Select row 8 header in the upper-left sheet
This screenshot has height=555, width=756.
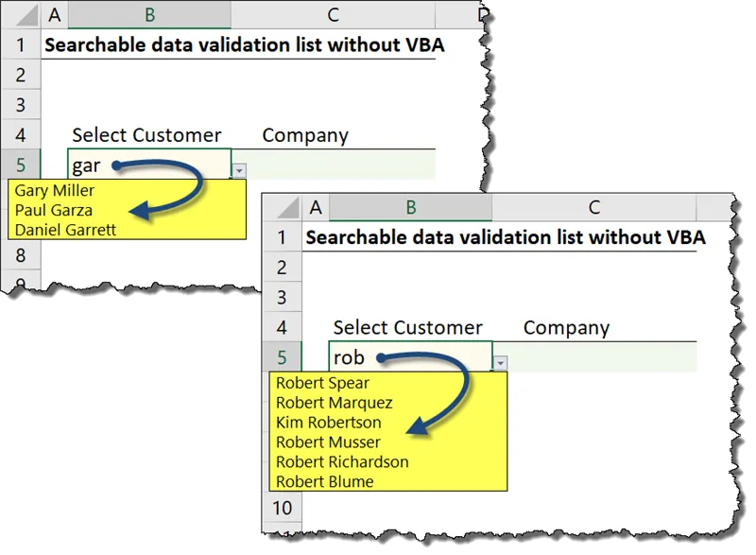[x=21, y=255]
